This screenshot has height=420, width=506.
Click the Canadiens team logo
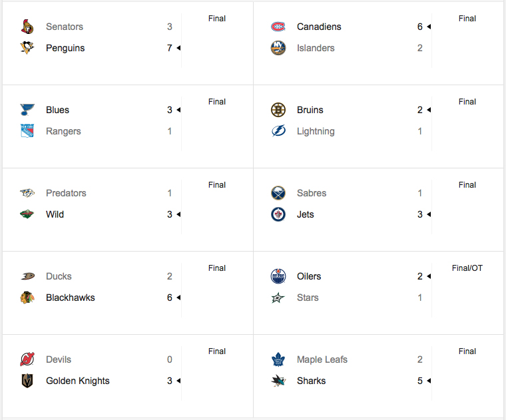[x=278, y=27]
